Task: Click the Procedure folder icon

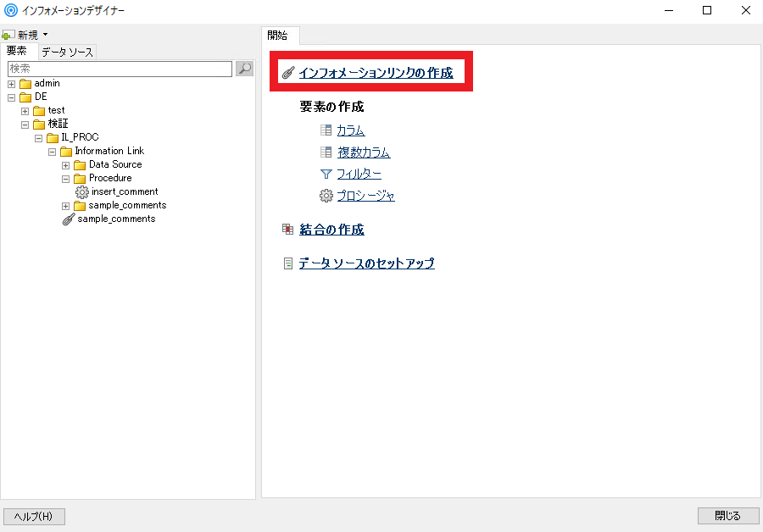Action: tap(80, 179)
